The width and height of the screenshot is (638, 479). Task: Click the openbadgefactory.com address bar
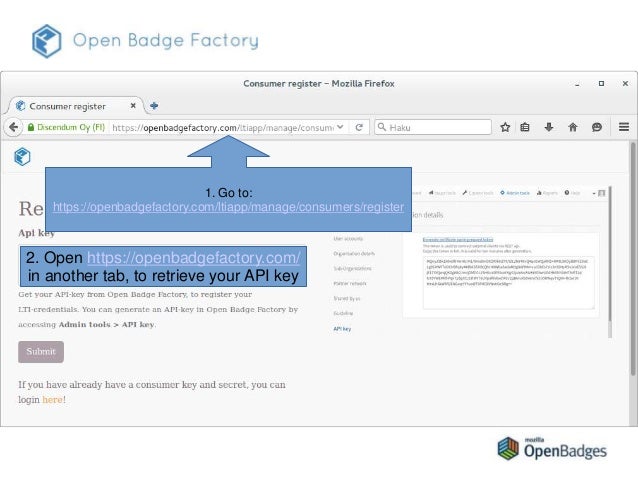pyautogui.click(x=223, y=127)
